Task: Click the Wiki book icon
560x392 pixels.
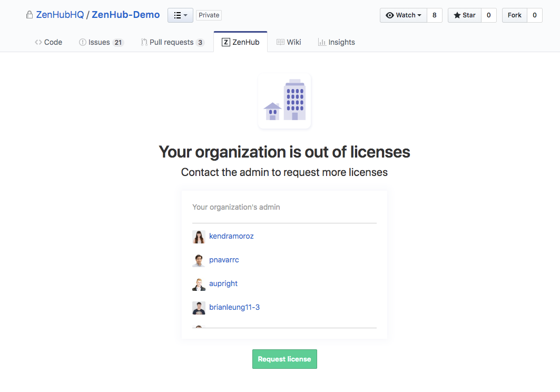Action: point(280,42)
